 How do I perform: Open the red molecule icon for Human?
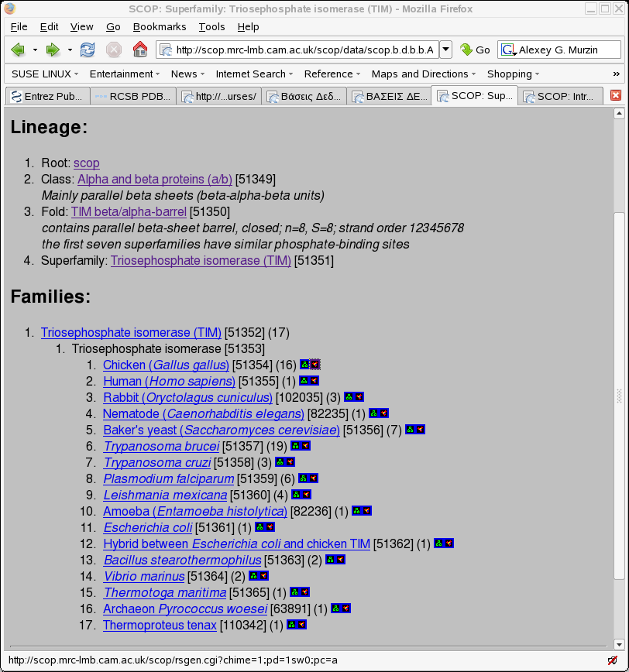314,381
